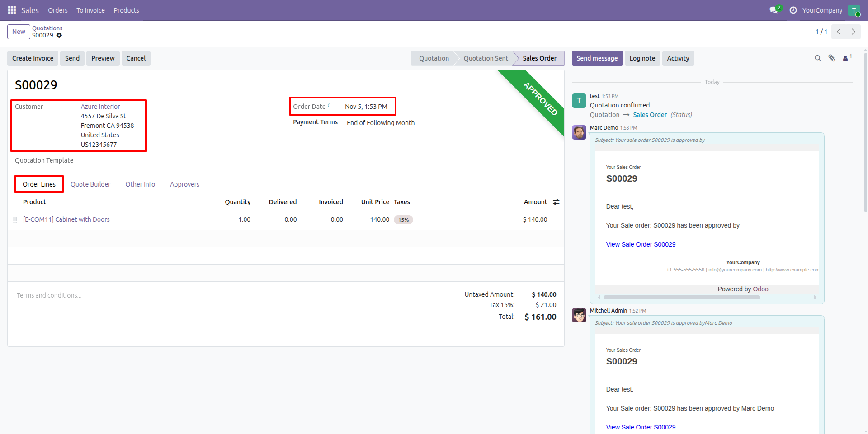Viewport: 868px width, 434px height.
Task: Open Azure Interior customer link
Action: (100, 107)
